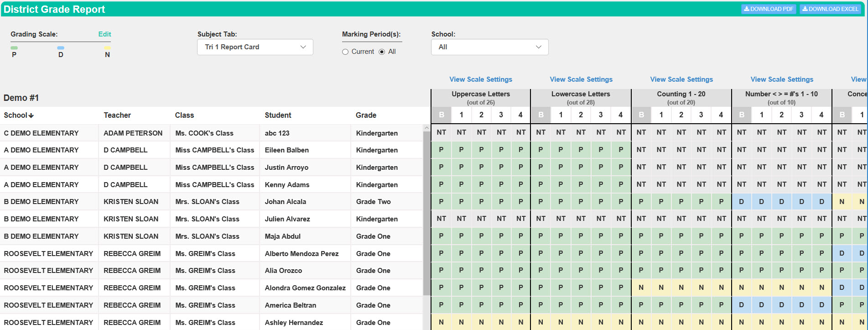The width and height of the screenshot is (868, 330).
Task: Click the Teacher column header
Action: [x=117, y=115]
